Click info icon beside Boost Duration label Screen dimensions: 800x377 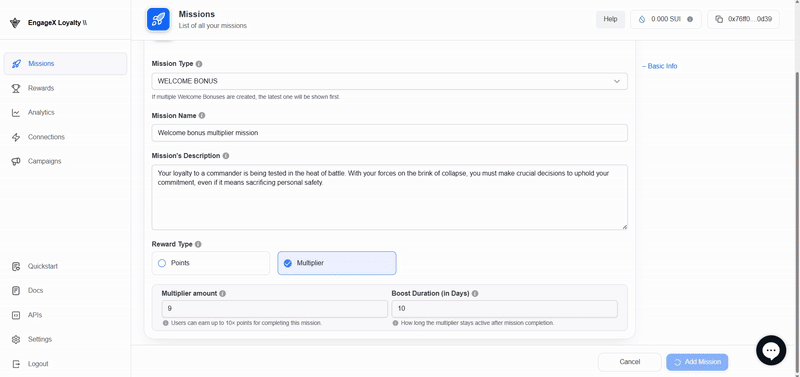[475, 294]
